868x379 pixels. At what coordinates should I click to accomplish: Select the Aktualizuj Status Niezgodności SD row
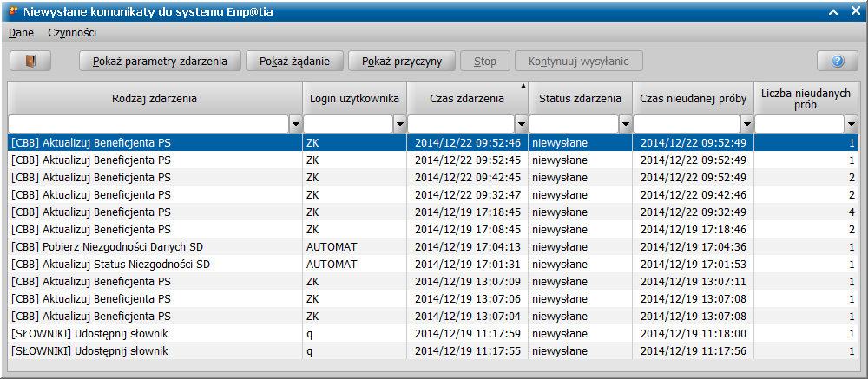433,264
